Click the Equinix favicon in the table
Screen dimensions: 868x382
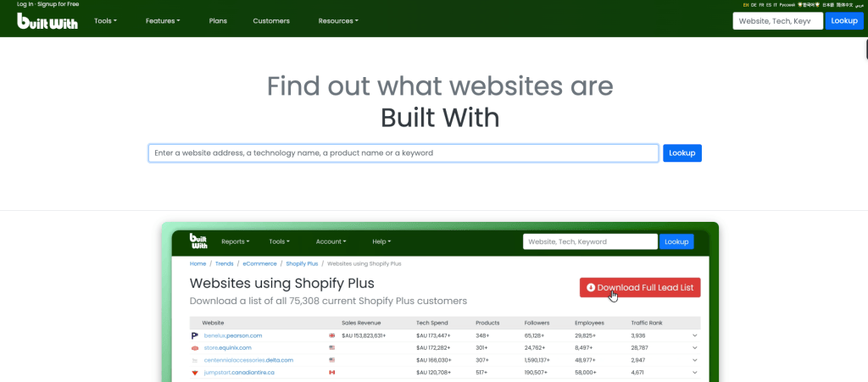coord(194,348)
